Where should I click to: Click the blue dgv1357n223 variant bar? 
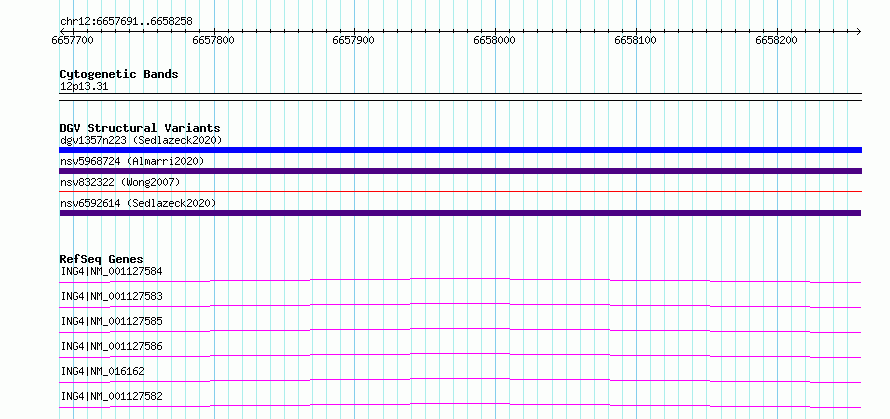[460, 150]
